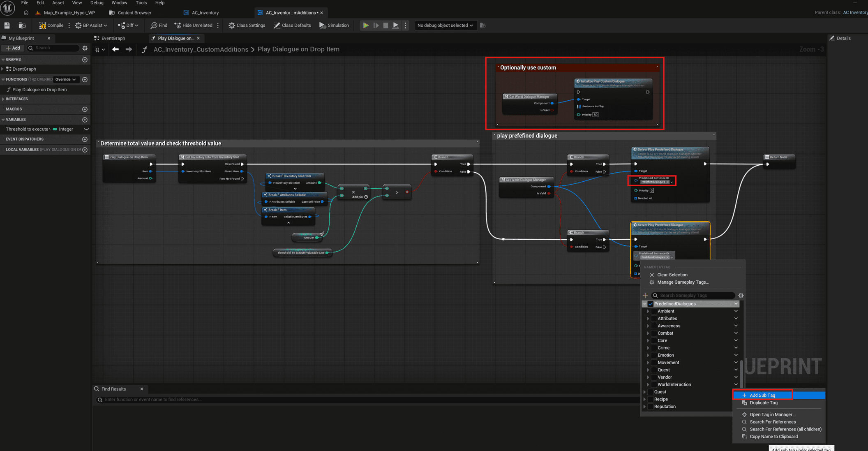Open the Diff dropdown
Image resolution: width=868 pixels, height=451 pixels.
pos(128,25)
